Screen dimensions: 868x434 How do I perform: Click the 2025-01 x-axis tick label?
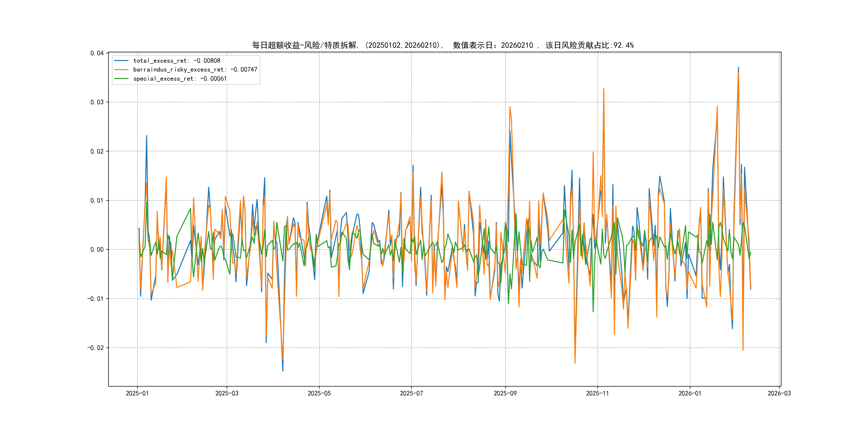pos(137,393)
